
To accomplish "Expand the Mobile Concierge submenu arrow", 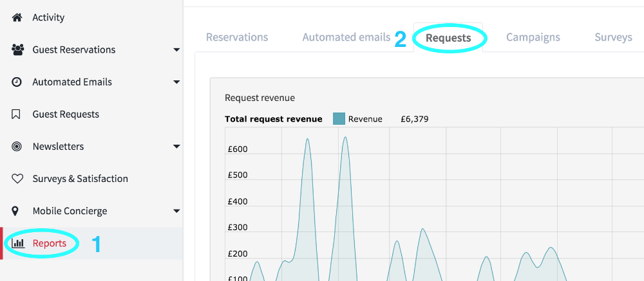I will pyautogui.click(x=176, y=212).
